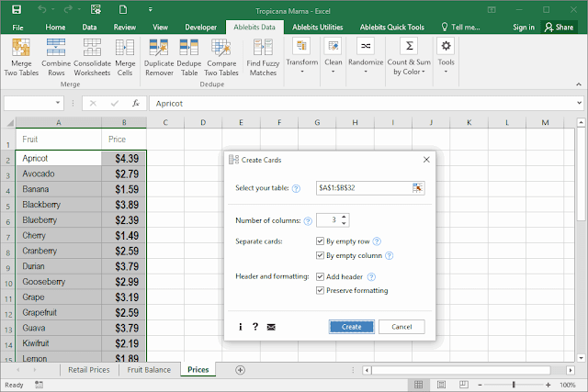Click the Undo arrow icon
588x392 pixels.
[42, 9]
